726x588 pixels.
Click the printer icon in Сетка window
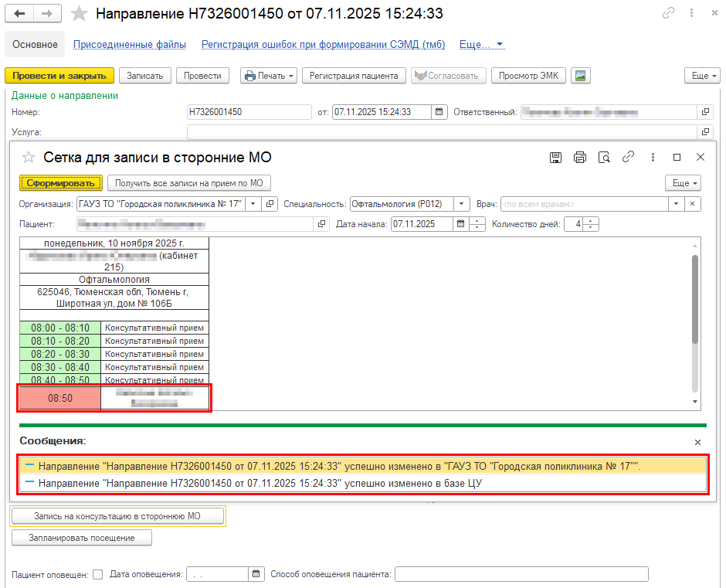point(580,158)
